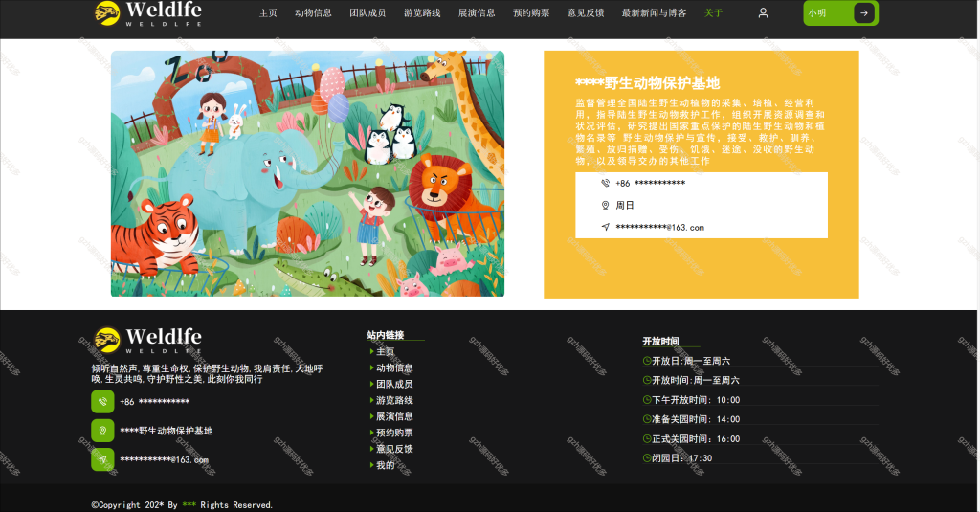
Task: Open the 关于 navigation item
Action: pyautogui.click(x=713, y=12)
